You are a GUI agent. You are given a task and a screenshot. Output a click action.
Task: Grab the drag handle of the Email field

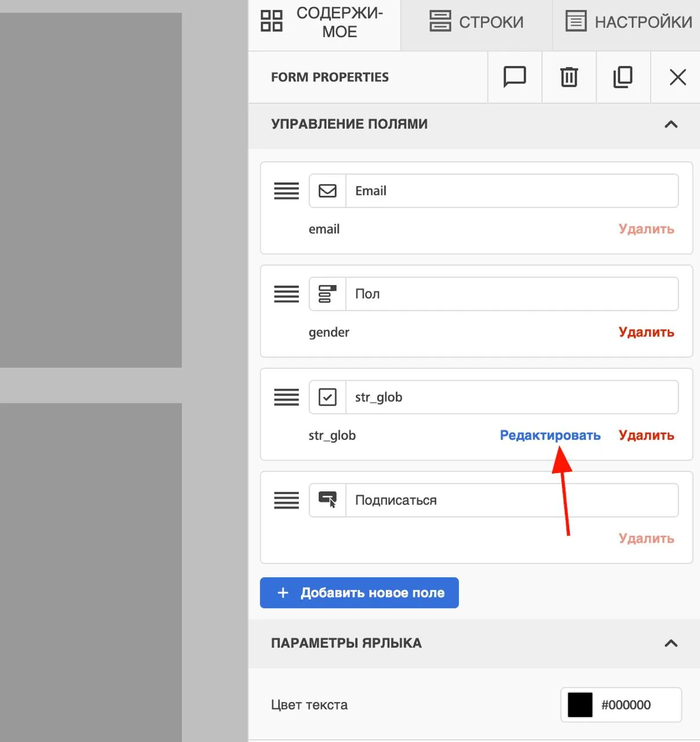pos(286,191)
